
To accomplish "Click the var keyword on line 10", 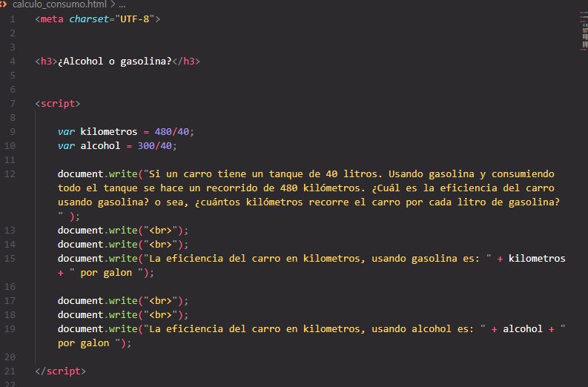I will pos(66,146).
